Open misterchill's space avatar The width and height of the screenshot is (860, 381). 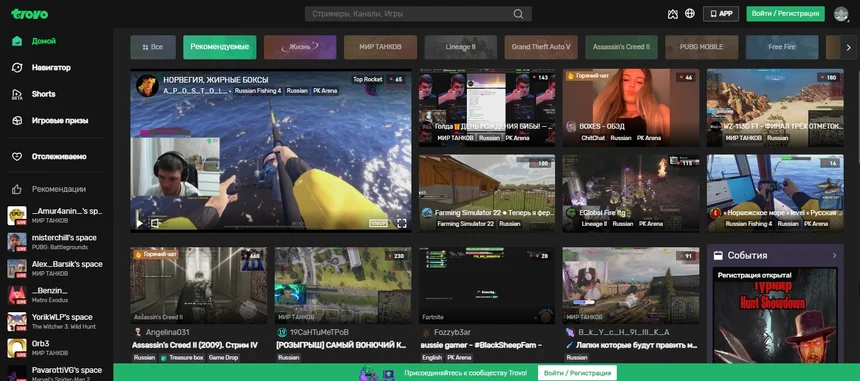pos(17,242)
